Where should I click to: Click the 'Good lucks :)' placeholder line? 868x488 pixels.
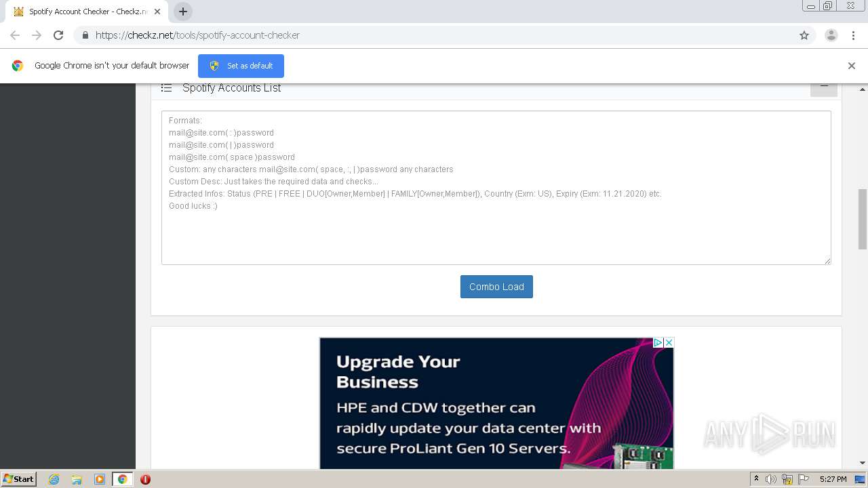[x=193, y=206]
